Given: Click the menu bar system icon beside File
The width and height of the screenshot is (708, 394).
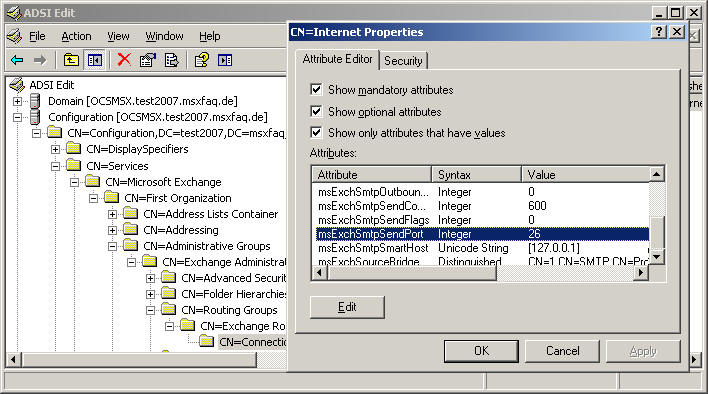Looking at the screenshot, I should pyautogui.click(x=14, y=36).
